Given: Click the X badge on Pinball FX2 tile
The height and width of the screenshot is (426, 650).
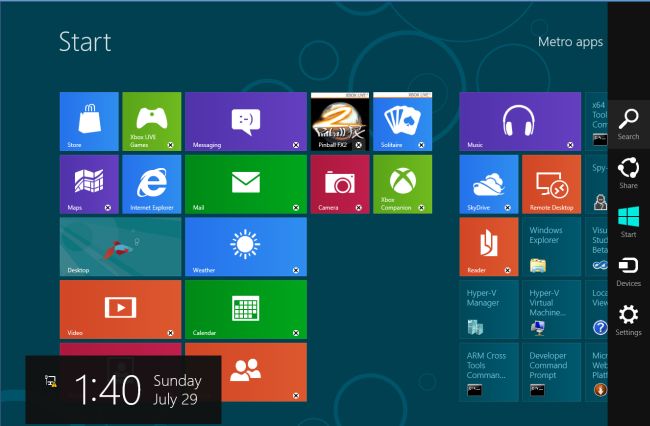Looking at the screenshot, I should (x=359, y=145).
